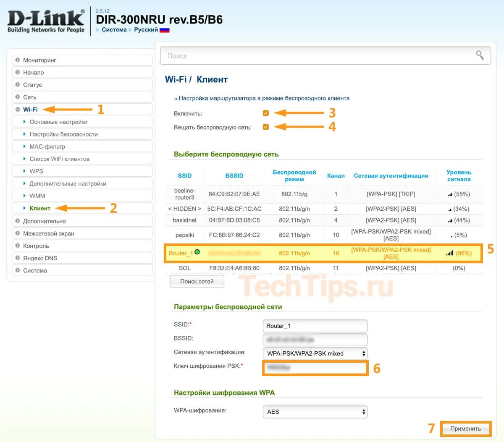Image resolution: width=504 pixels, height=442 pixels.
Task: Click the bullet icon next to Система menu
Action: click(x=18, y=270)
